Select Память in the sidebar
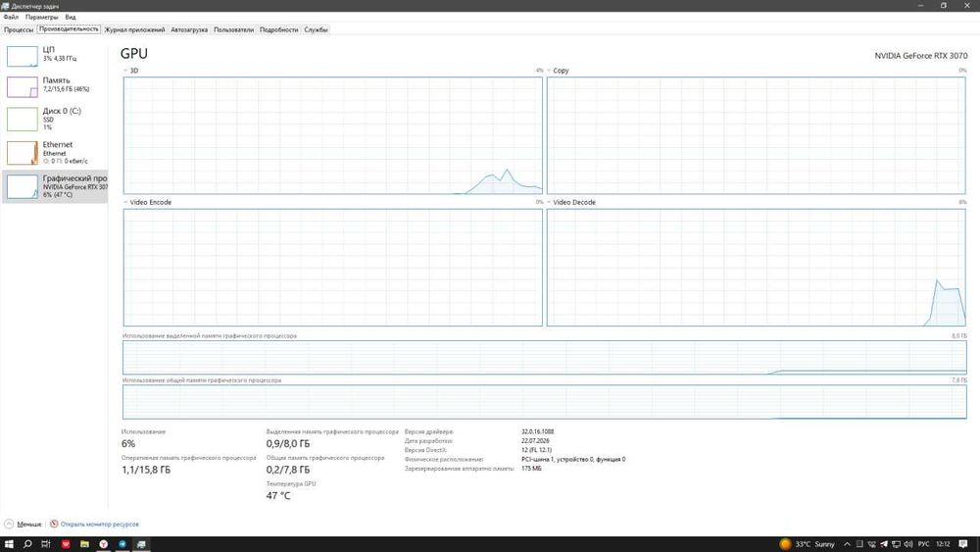This screenshot has width=980, height=552. click(55, 86)
